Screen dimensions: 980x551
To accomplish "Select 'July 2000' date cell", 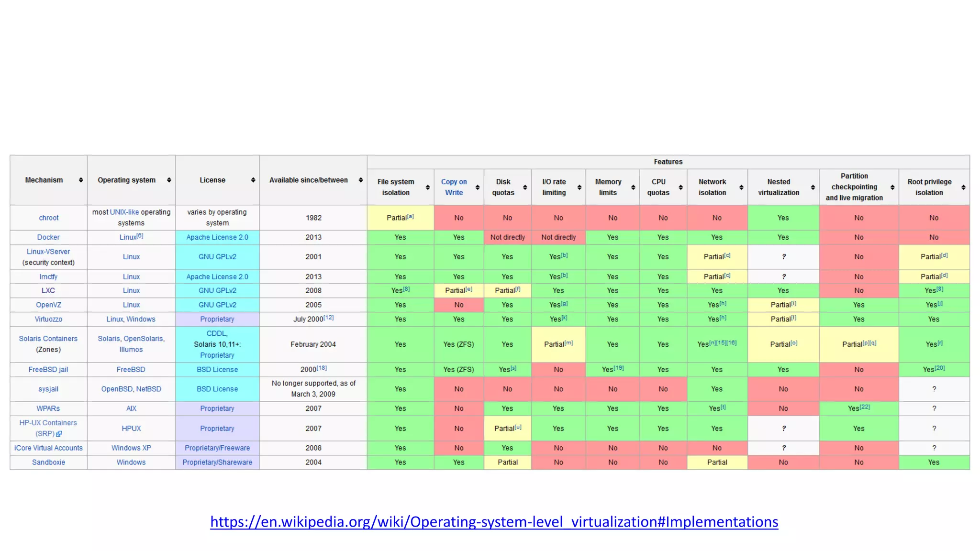I will point(313,320).
